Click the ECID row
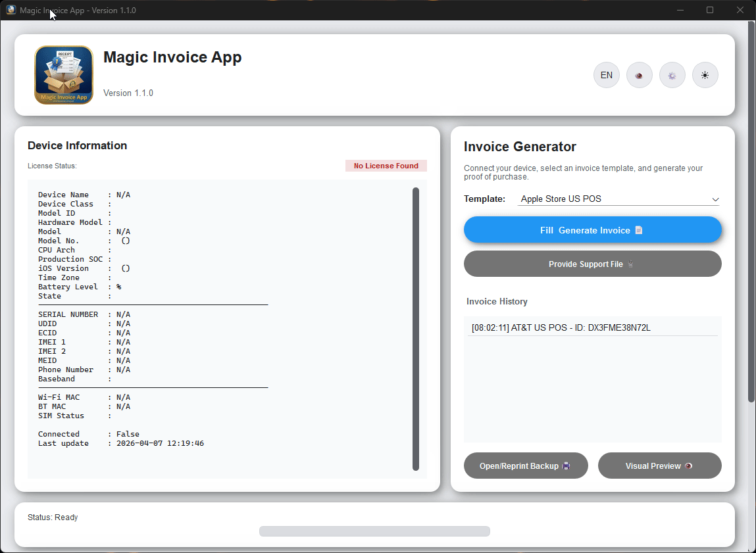756x553 pixels. [84, 333]
